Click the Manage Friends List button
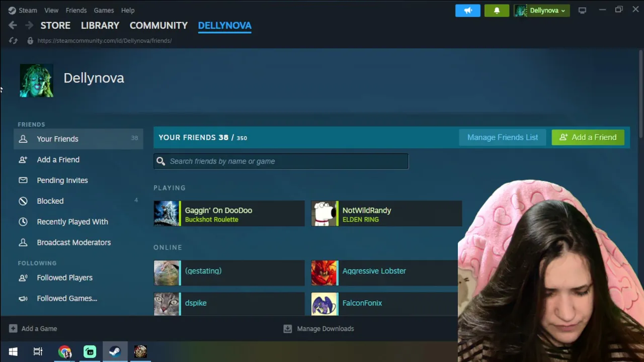 pyautogui.click(x=503, y=137)
